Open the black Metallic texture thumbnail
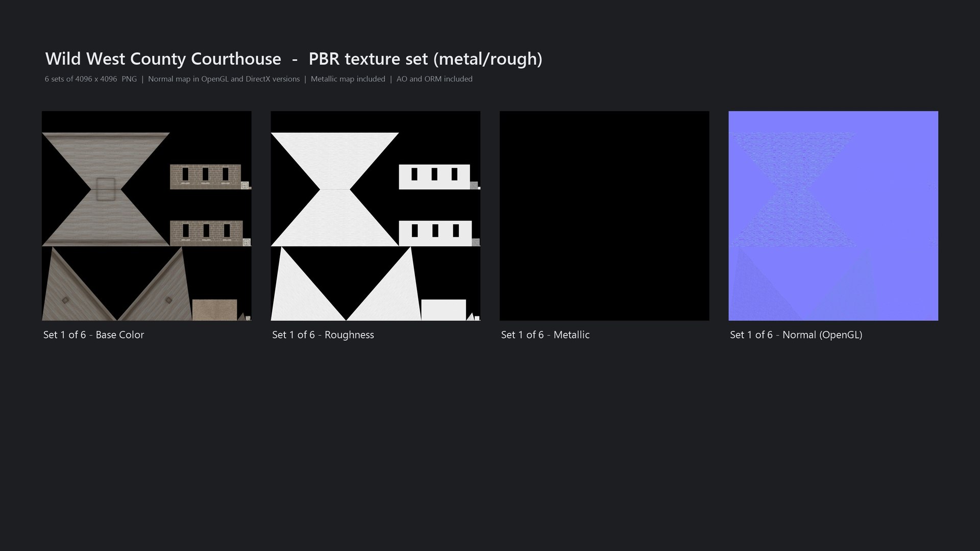This screenshot has height=551, width=980. 604,216
